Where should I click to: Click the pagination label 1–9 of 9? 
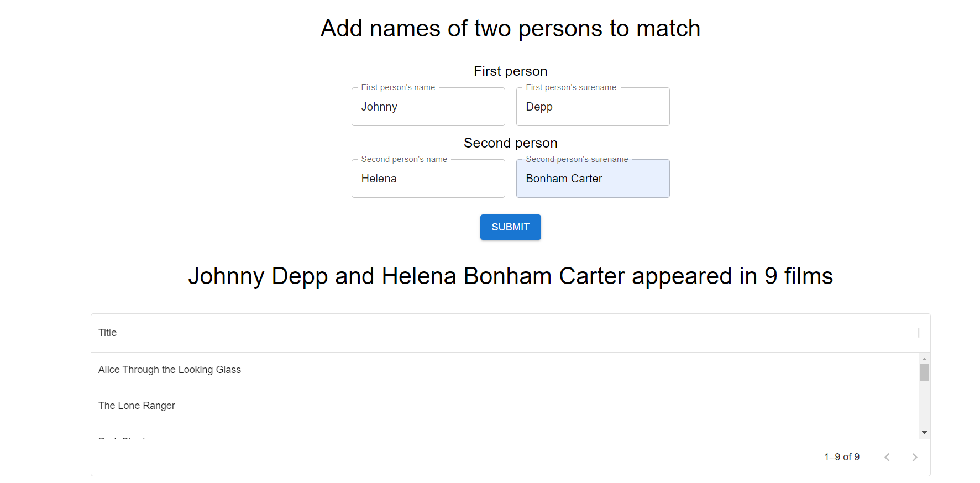[842, 457]
